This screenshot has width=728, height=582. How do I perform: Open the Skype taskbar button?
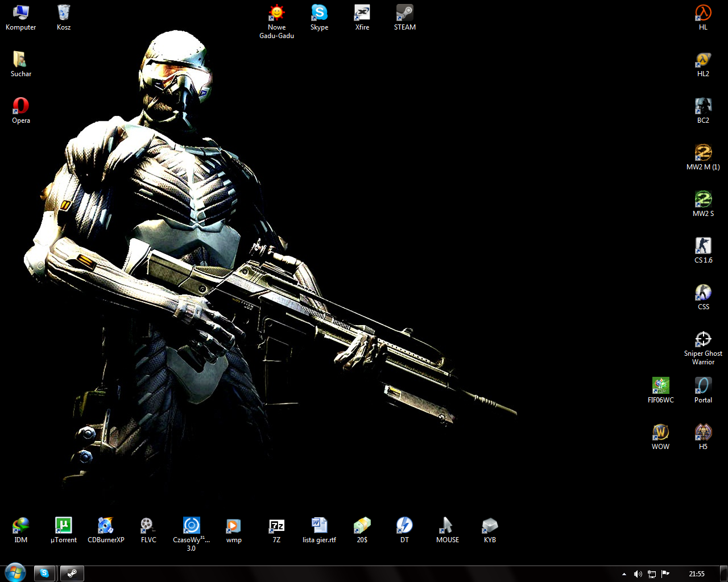[44, 573]
